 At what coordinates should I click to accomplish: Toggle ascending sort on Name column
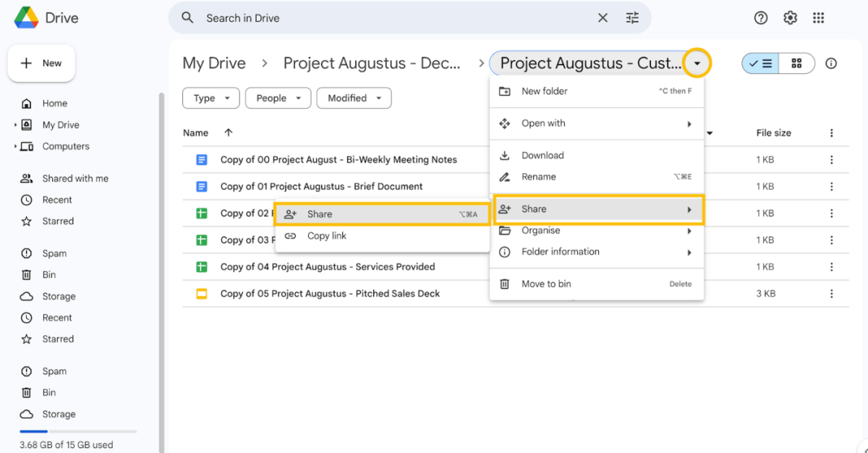pos(228,132)
